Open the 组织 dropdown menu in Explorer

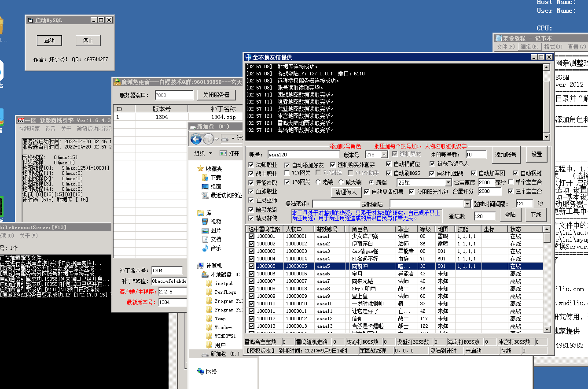coord(203,153)
